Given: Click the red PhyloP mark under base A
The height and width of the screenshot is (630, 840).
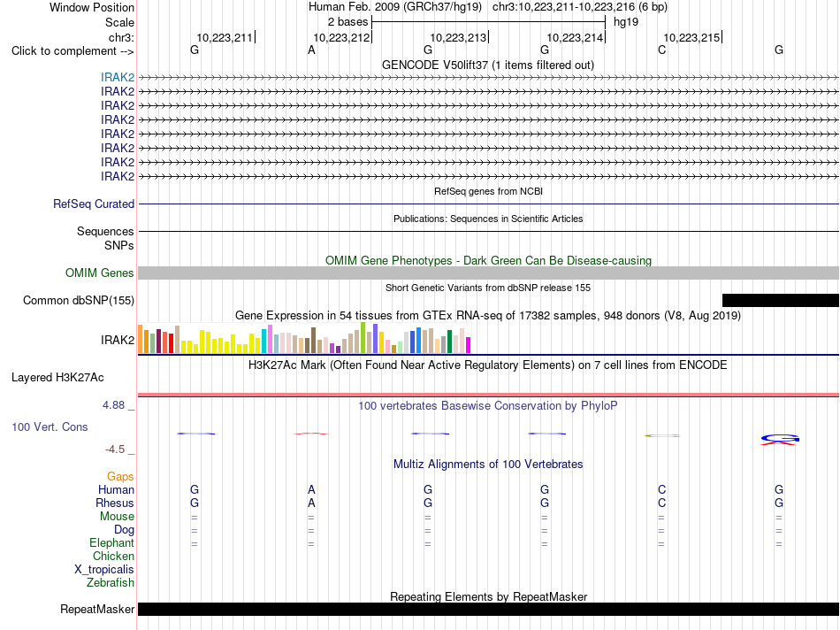Looking at the screenshot, I should pos(311,434).
